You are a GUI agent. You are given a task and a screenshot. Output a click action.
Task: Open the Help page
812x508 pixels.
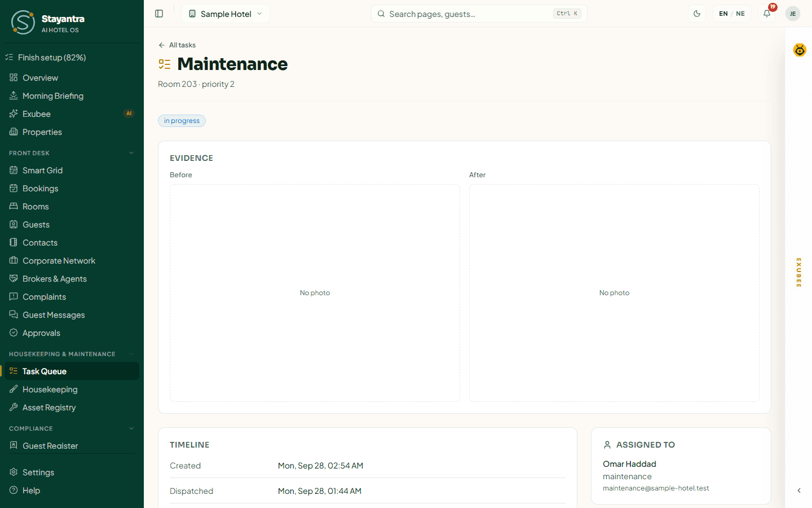click(72, 491)
